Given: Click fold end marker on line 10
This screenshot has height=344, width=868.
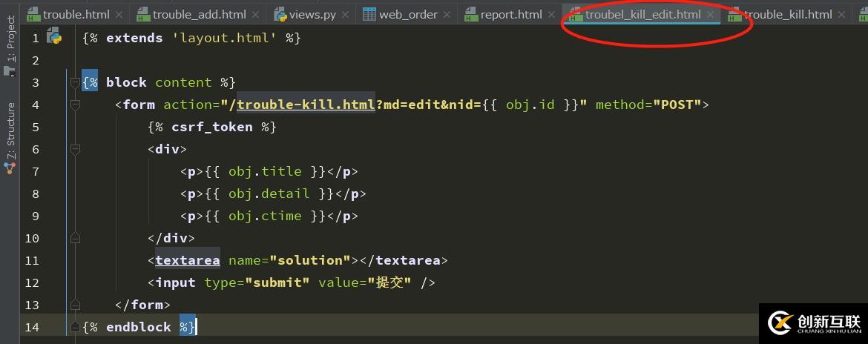Looking at the screenshot, I should point(75,238).
